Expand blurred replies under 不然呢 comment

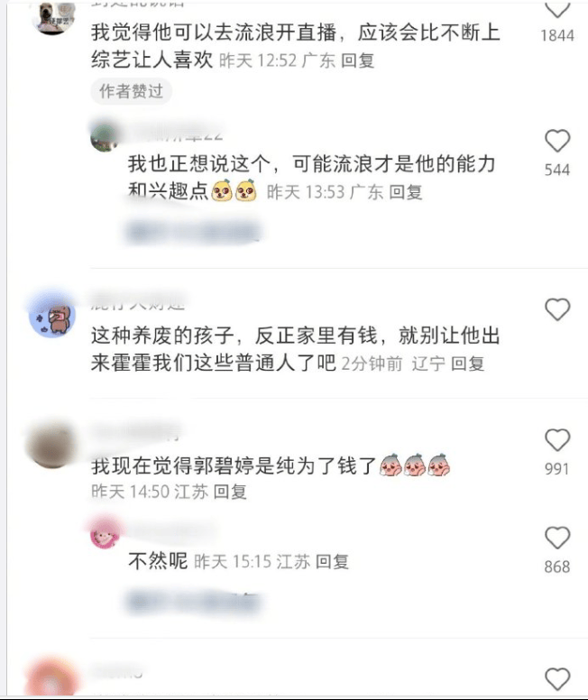click(x=193, y=603)
